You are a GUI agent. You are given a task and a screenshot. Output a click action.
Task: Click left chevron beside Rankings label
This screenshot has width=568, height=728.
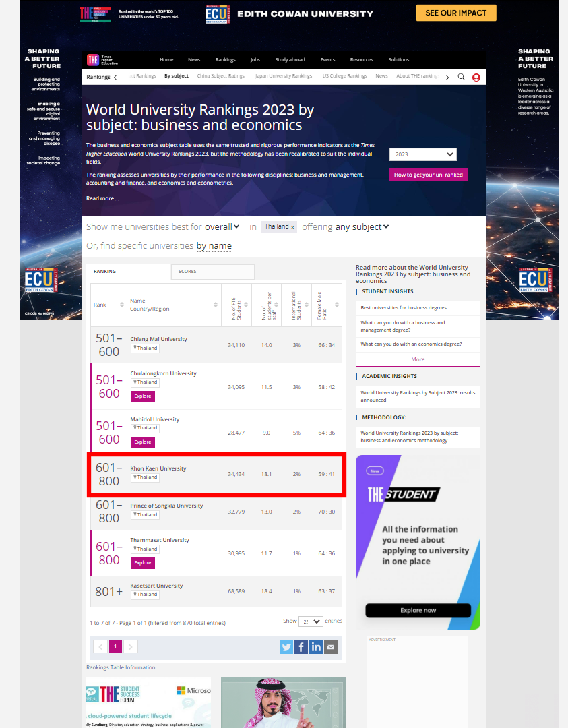click(115, 77)
